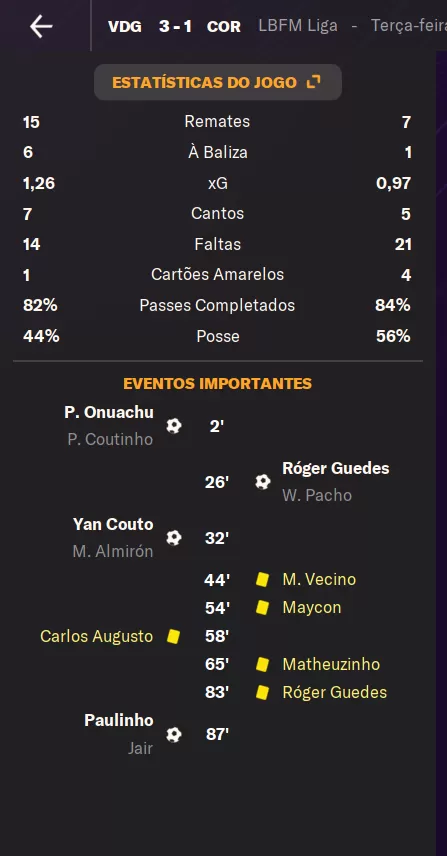Click the VDG team abbreviation

click(125, 27)
